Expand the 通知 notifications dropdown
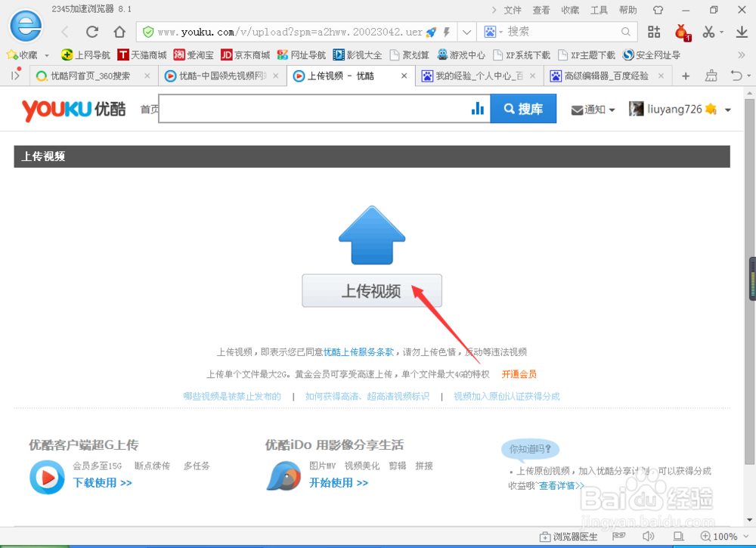The width and height of the screenshot is (756, 548). click(593, 110)
